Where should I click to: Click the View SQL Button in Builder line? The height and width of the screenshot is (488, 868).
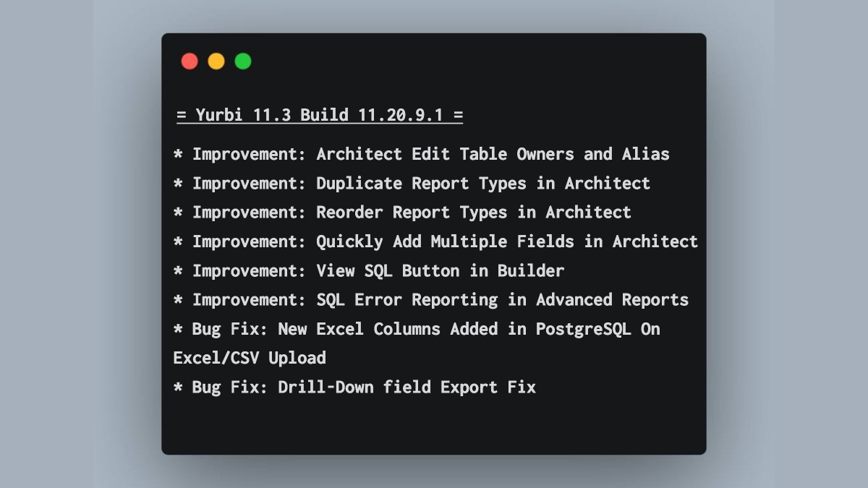pos(369,271)
